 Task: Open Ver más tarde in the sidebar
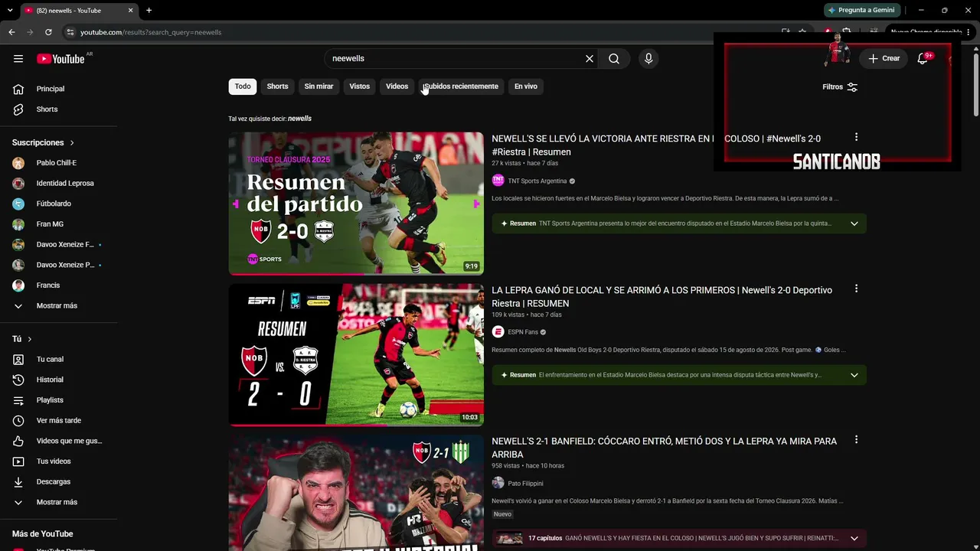tap(58, 421)
